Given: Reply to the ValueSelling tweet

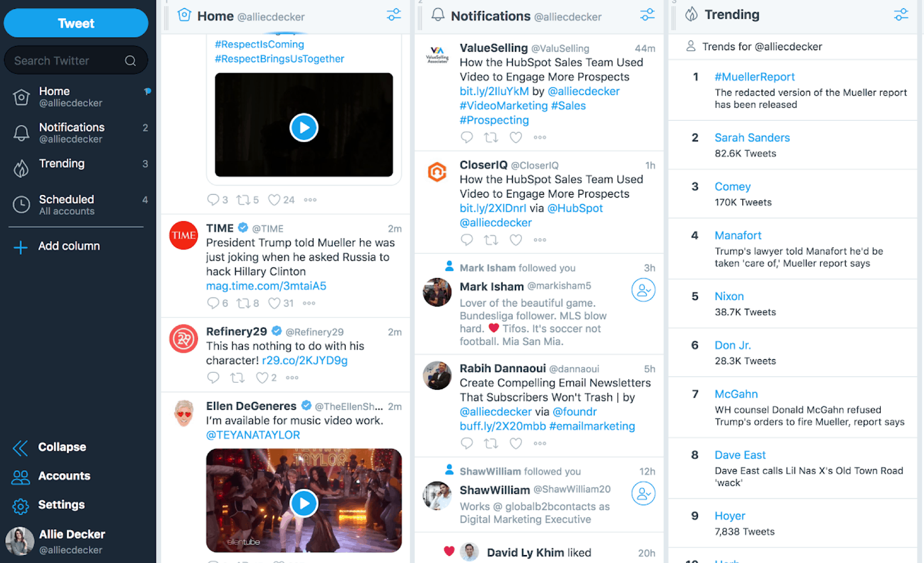Looking at the screenshot, I should point(467,137).
